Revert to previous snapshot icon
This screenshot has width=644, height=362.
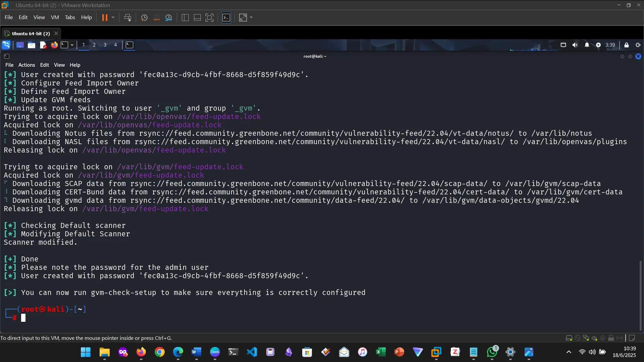156,17
